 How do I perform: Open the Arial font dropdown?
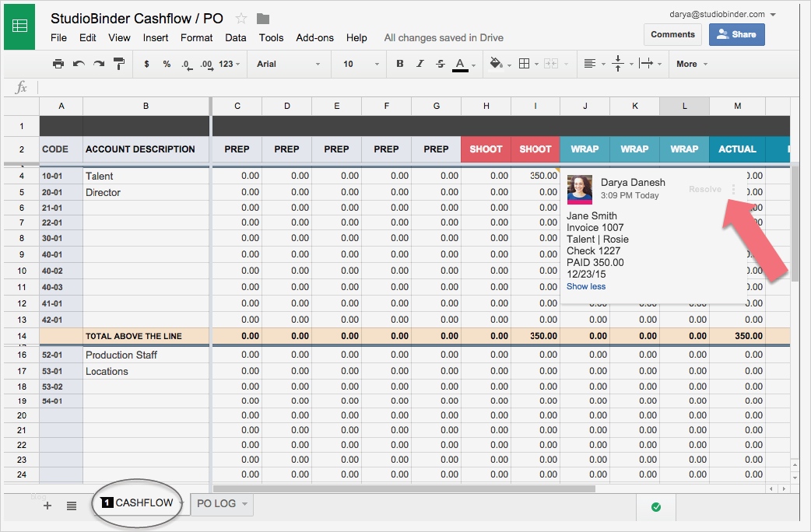tap(288, 64)
